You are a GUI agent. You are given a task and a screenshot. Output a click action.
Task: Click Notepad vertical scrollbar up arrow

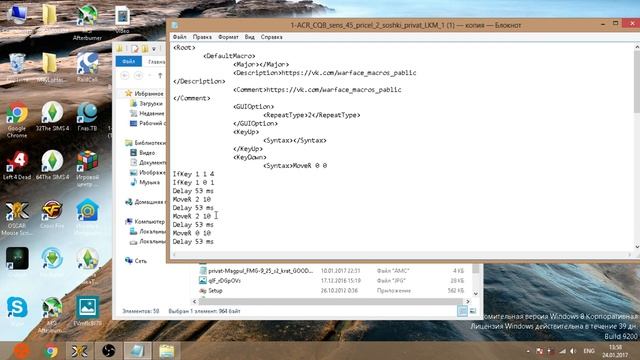coord(637,47)
